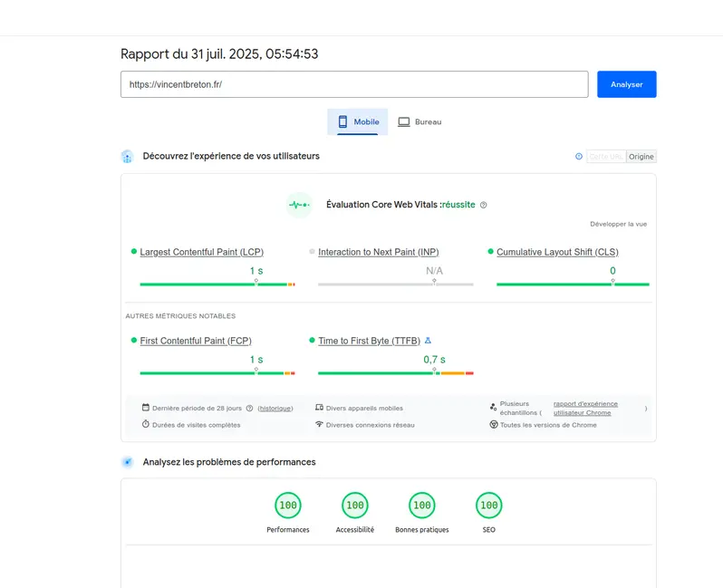This screenshot has height=588, width=723.
Task: Select the Cette URL toggle option
Action: (x=606, y=157)
